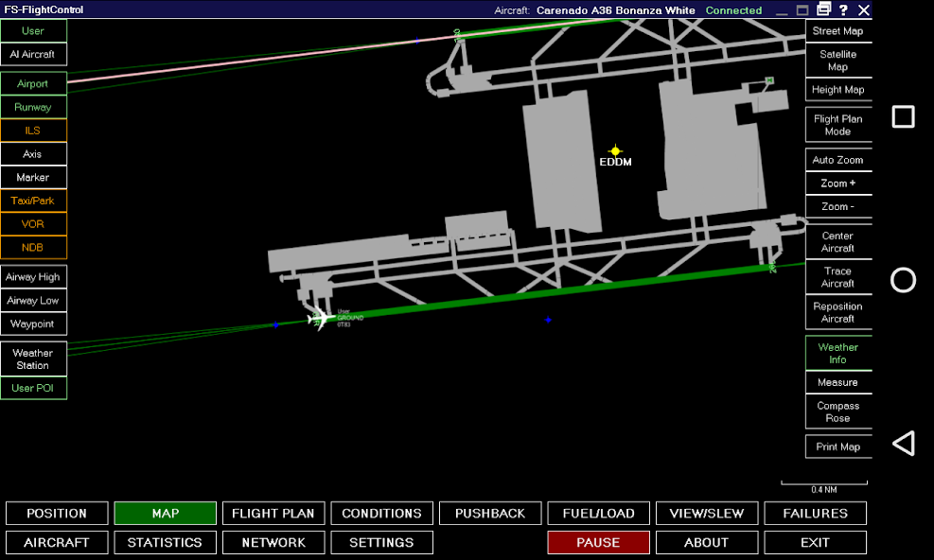Image resolution: width=934 pixels, height=560 pixels.
Task: Click Center Aircraft on the right panel
Action: click(x=837, y=241)
